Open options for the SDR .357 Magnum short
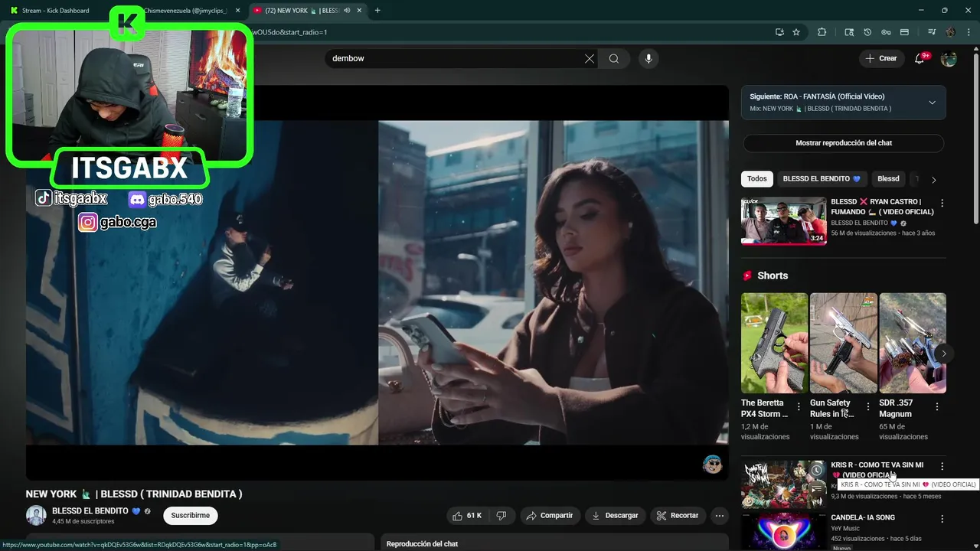980x551 pixels. [937, 407]
